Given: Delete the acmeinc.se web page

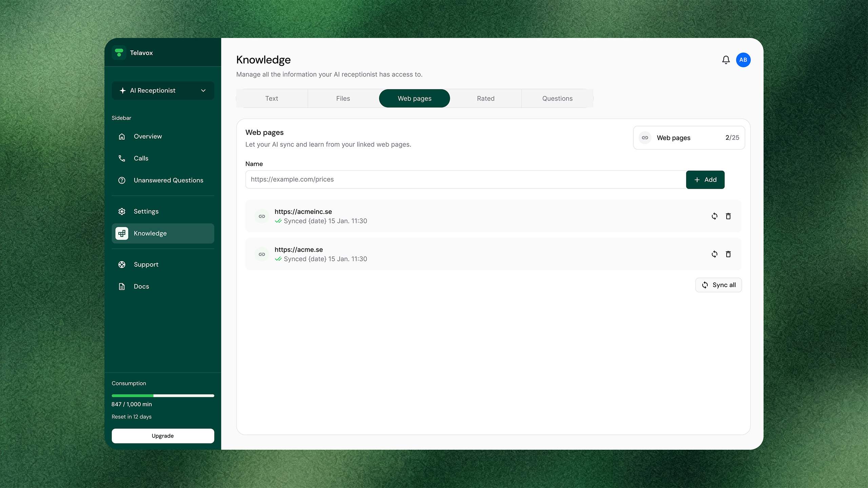Looking at the screenshot, I should [728, 216].
